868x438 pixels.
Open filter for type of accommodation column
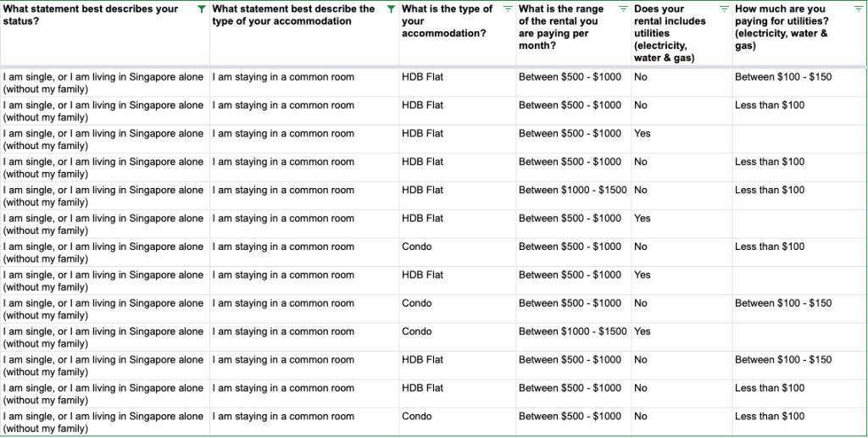point(509,9)
